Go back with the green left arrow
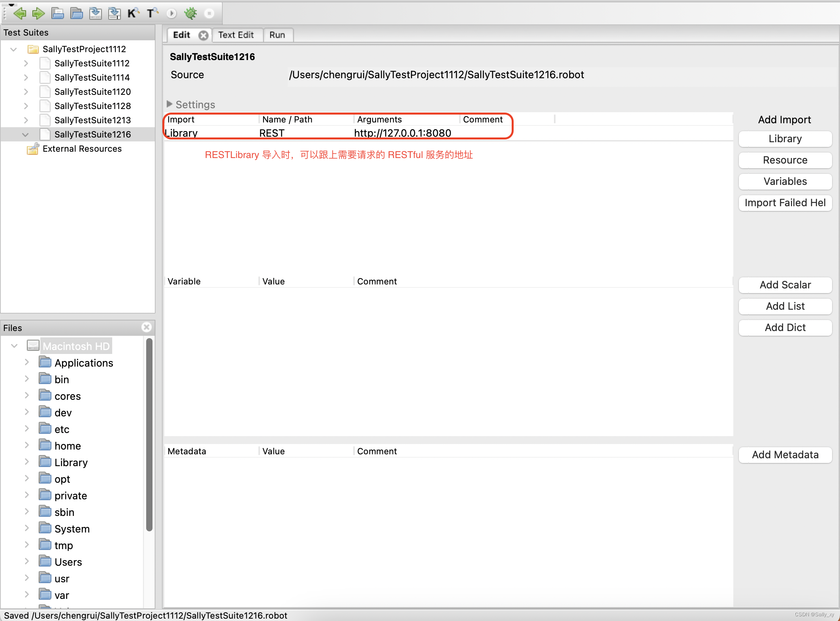840x621 pixels. click(x=19, y=13)
